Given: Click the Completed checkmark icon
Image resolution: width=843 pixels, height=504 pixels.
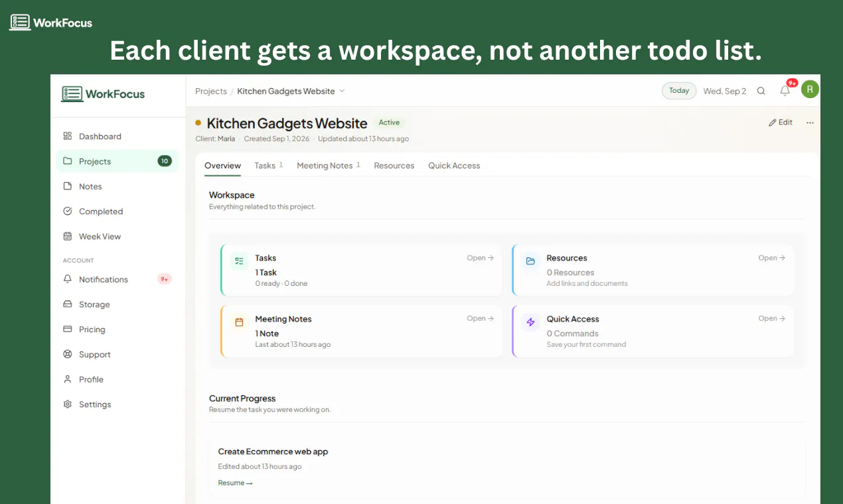Looking at the screenshot, I should point(67,212).
